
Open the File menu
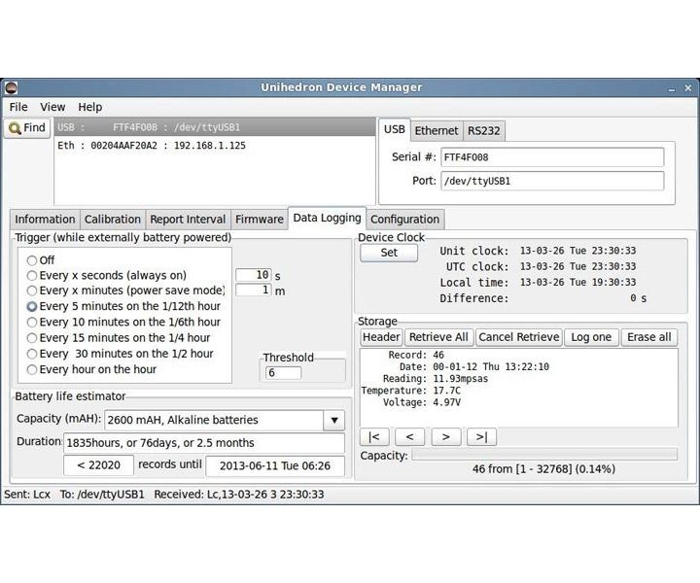(18, 107)
